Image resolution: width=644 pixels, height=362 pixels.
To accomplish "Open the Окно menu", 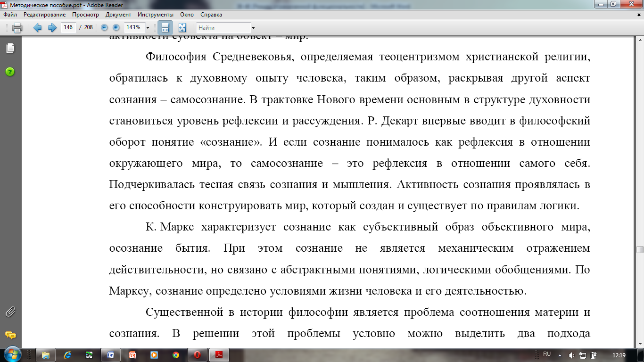I will [187, 15].
